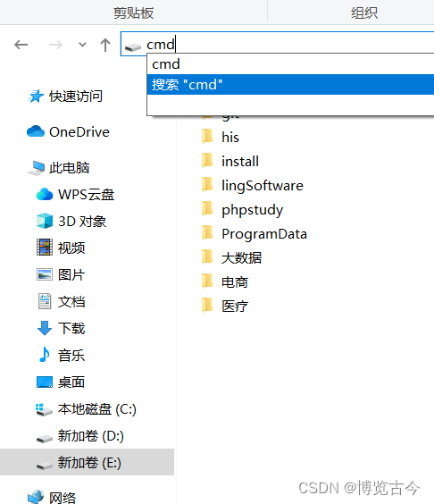This screenshot has width=434, height=504.
Task: Click the 下载 blue arrow icon
Action: [45, 328]
